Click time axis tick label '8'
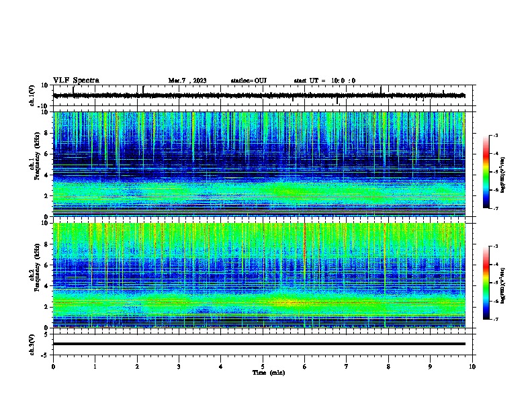Image resolution: width=532 pixels, height=411 pixels. [x=388, y=367]
